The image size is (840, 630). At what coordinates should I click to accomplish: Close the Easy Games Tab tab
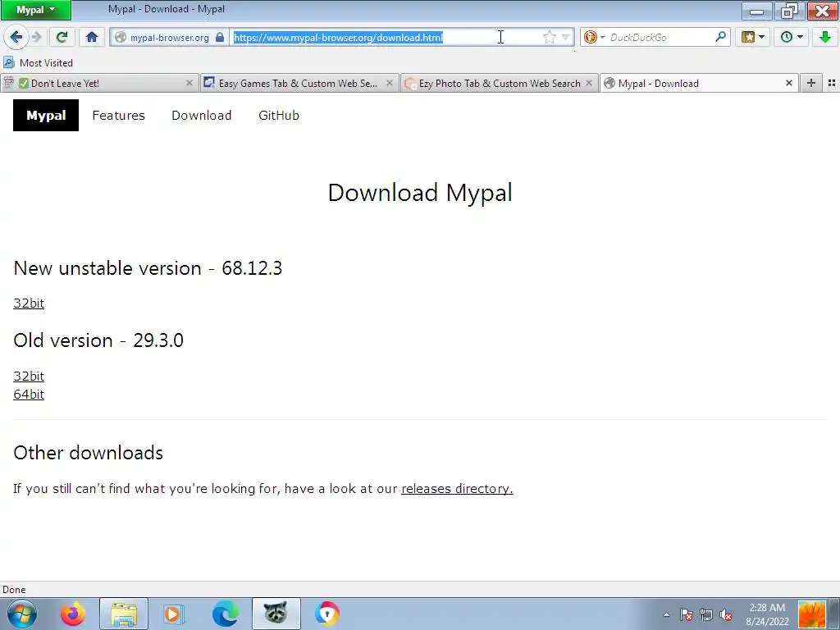point(390,83)
